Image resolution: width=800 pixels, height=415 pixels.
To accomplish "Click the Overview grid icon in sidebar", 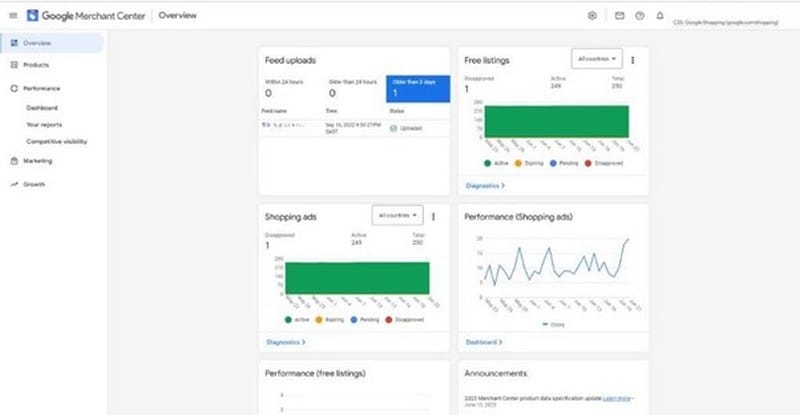I will click(x=14, y=43).
